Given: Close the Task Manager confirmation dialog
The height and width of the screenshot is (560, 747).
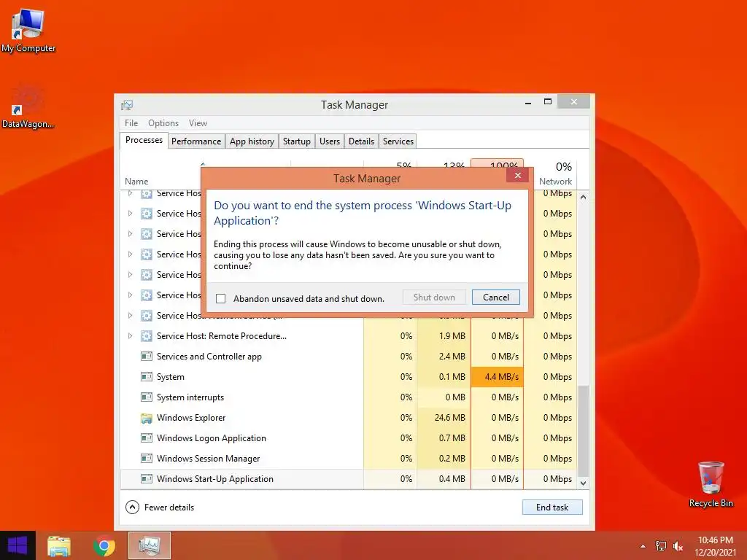Looking at the screenshot, I should (518, 175).
